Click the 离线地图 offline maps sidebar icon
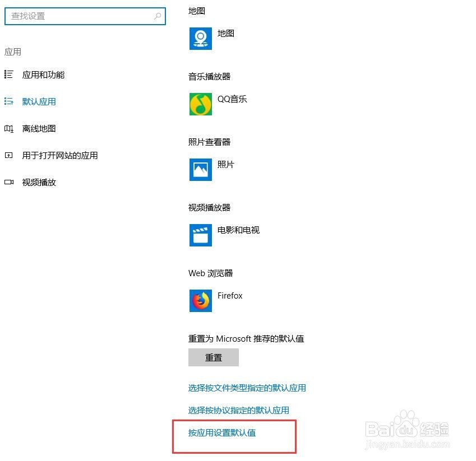 8,128
